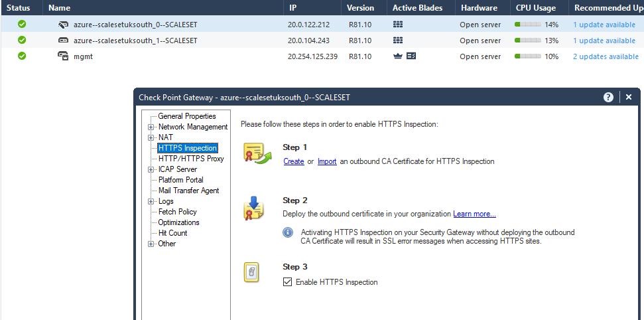Click gateway device icon beside scalesetuksouth_1
The height and width of the screenshot is (320, 644).
point(63,40)
